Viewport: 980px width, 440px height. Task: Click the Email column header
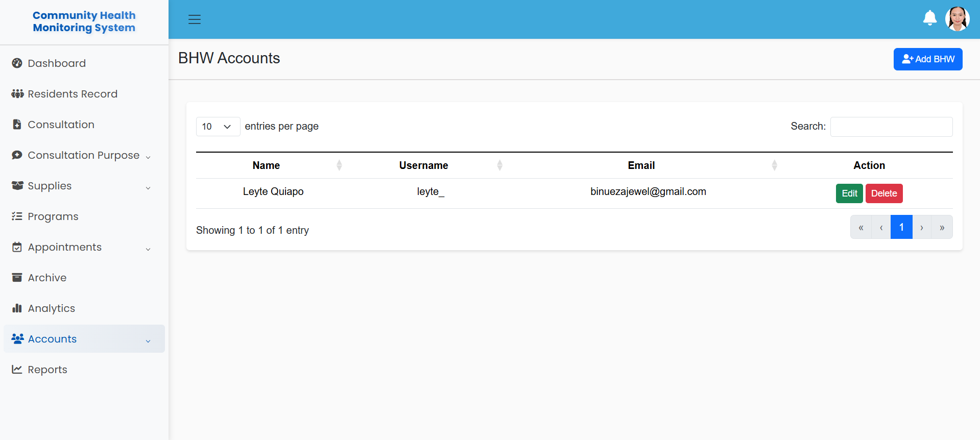click(x=641, y=165)
